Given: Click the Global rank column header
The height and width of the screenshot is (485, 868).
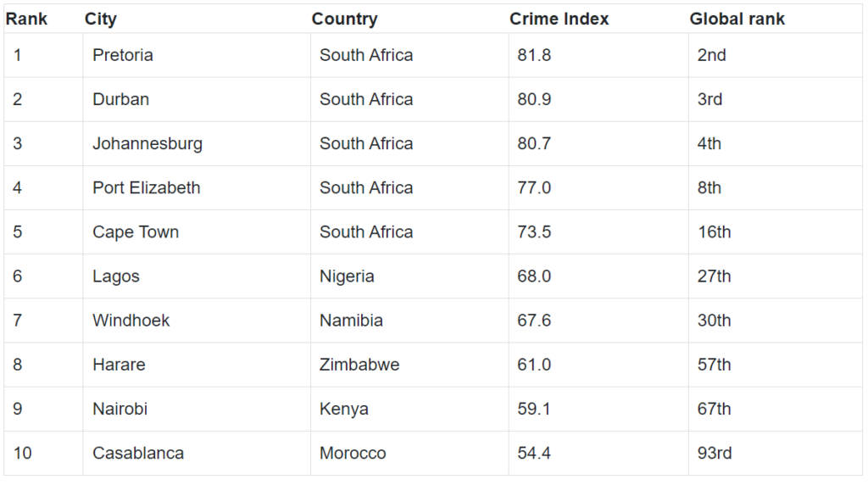Looking at the screenshot, I should pyautogui.click(x=737, y=19).
